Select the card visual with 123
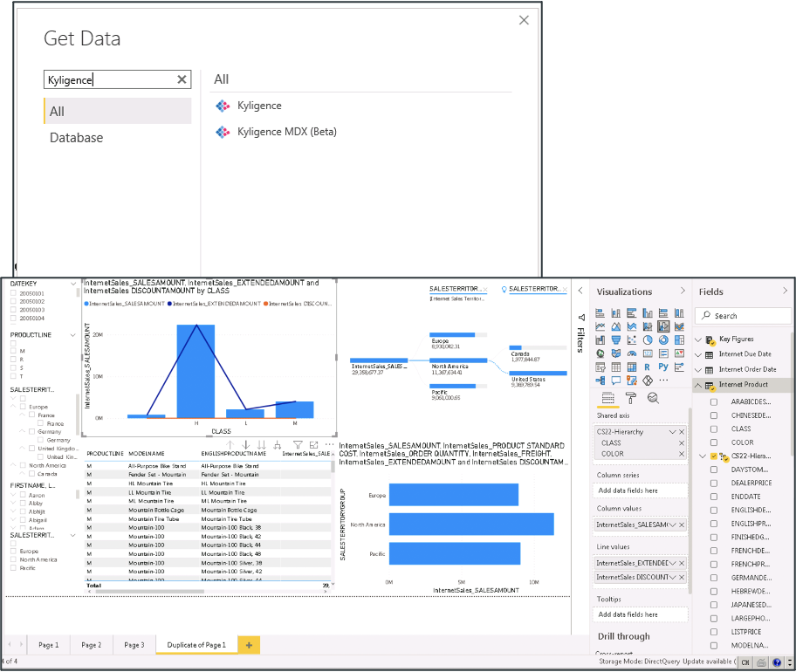Screen dimensions: 796x672 click(648, 353)
